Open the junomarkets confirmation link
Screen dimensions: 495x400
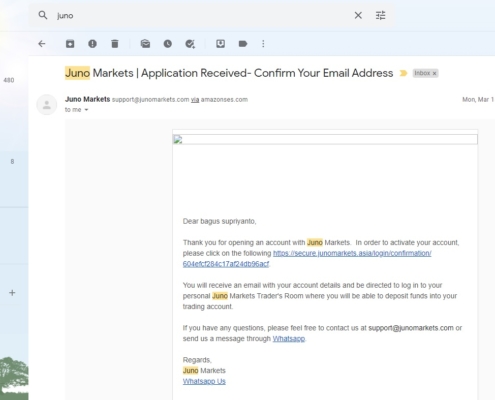(x=307, y=258)
